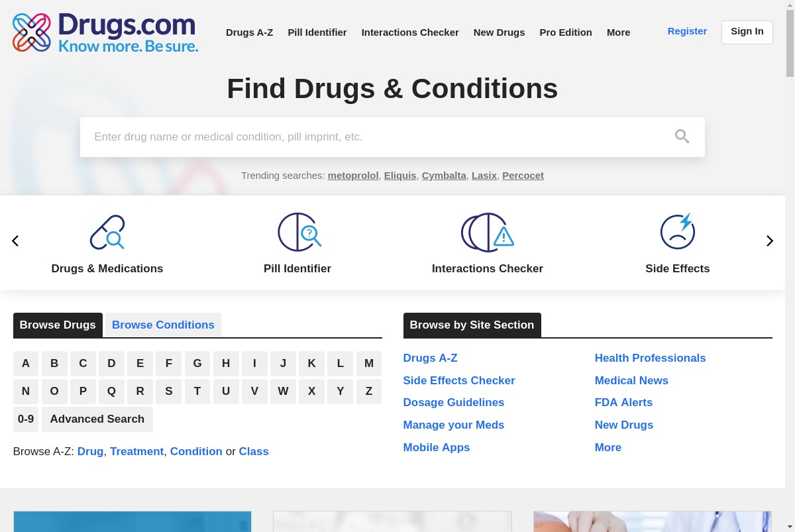The width and height of the screenshot is (795, 532).
Task: Click the Condition link in Browse A-Z
Action: 196,452
